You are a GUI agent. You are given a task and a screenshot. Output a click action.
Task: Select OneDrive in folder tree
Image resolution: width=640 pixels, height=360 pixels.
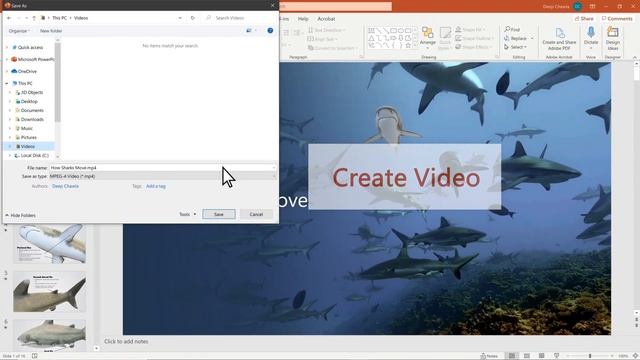(27, 71)
